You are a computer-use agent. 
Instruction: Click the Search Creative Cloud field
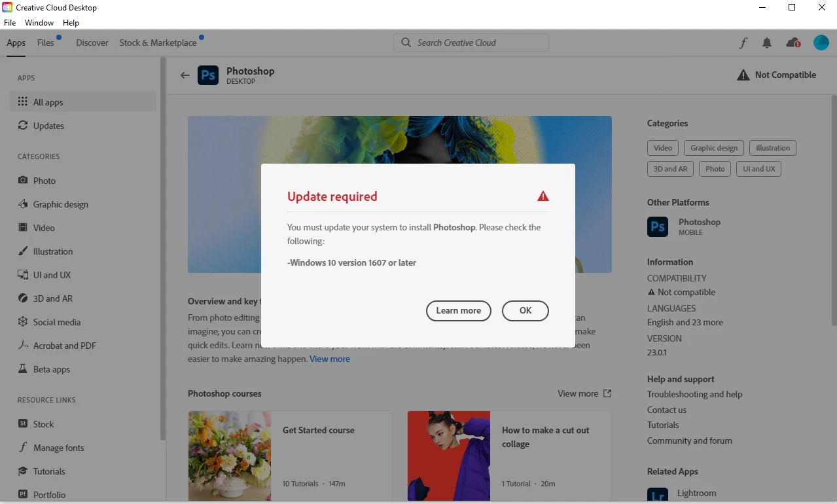pos(471,43)
